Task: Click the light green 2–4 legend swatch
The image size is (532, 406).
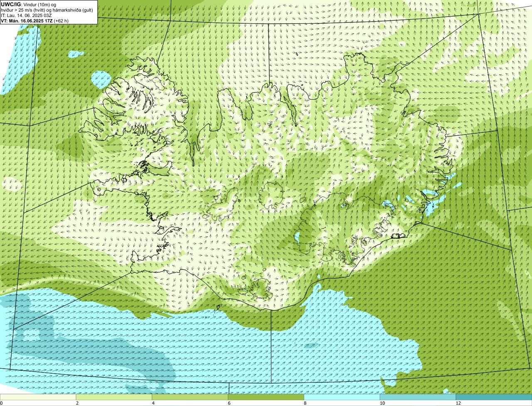Action: tap(114, 397)
